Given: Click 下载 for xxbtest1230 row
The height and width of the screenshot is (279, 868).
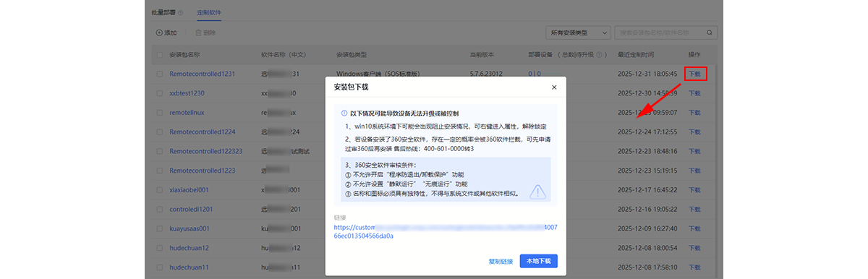Looking at the screenshot, I should point(694,93).
